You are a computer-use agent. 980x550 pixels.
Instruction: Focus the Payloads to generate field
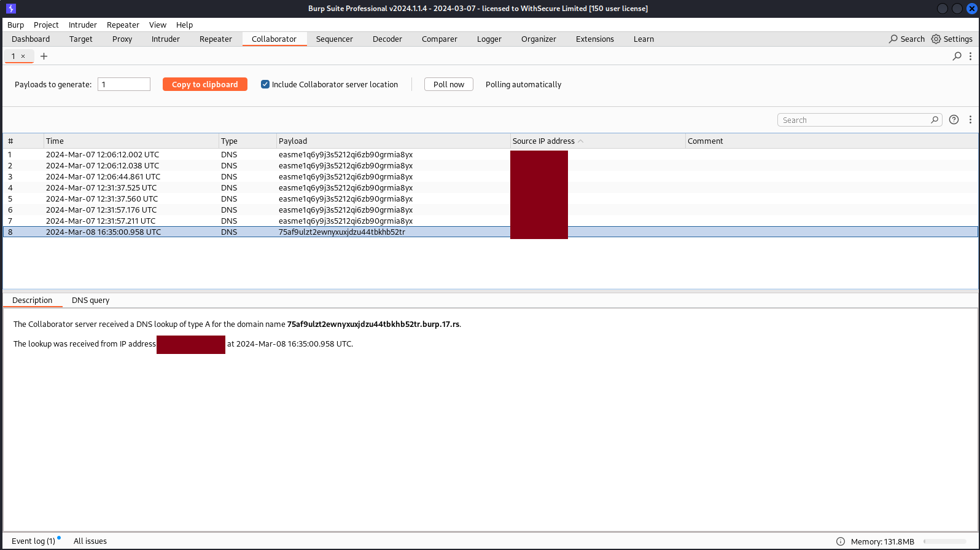(124, 84)
